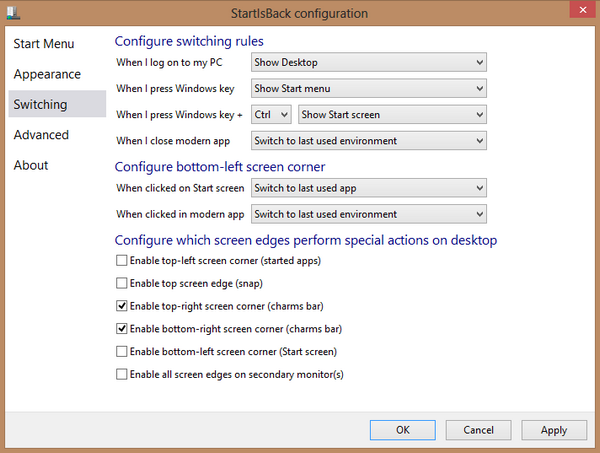600x453 pixels.
Task: Click the 'When clicked on Start screen' label
Action: pyautogui.click(x=180, y=188)
